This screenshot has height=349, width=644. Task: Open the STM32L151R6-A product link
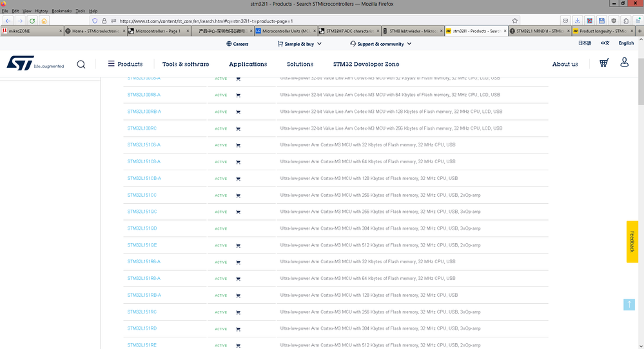(x=144, y=261)
